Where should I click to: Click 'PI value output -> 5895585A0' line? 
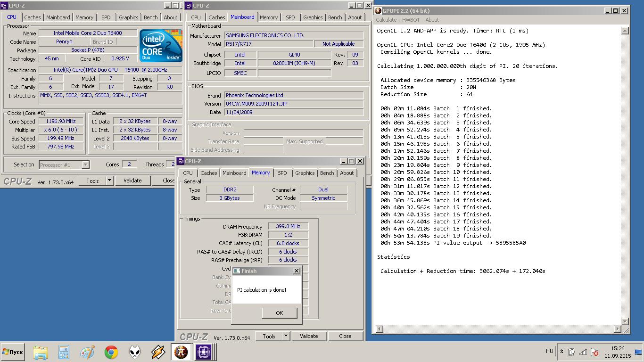point(453,243)
